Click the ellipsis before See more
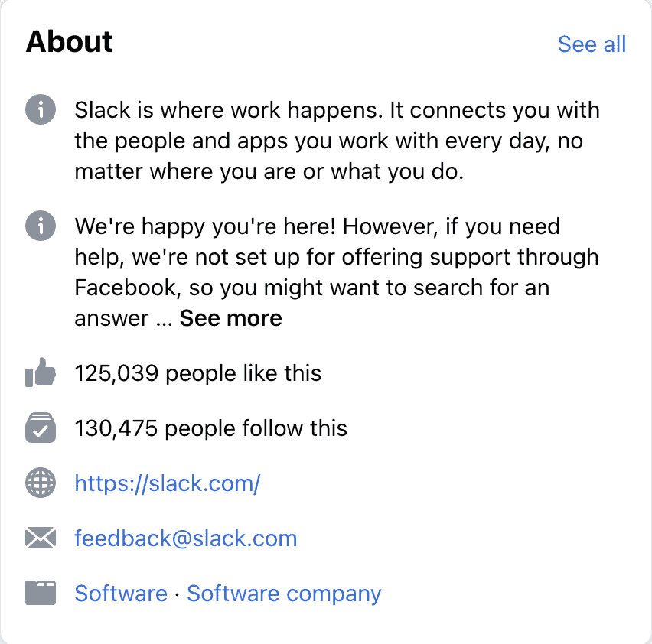This screenshot has width=652, height=644. [x=164, y=320]
